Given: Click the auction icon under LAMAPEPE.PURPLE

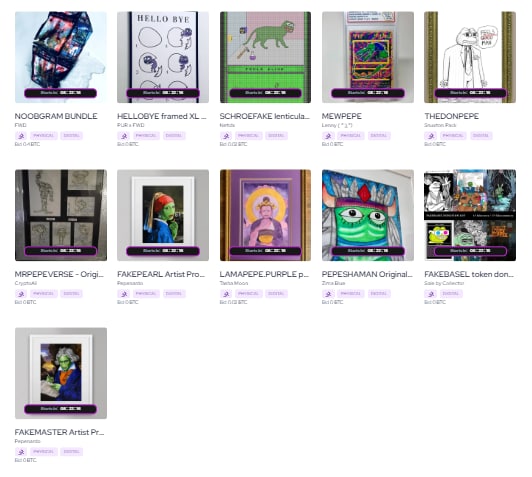Looking at the screenshot, I should coord(226,294).
